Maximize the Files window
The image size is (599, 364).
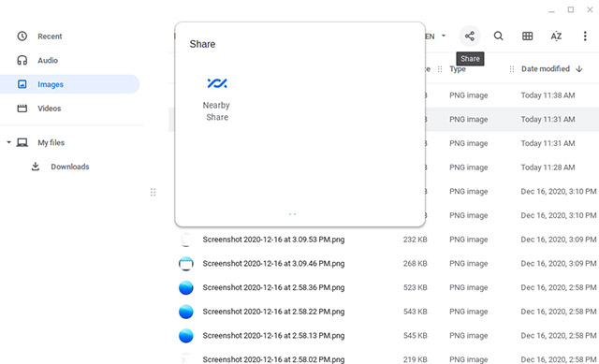[570, 10]
